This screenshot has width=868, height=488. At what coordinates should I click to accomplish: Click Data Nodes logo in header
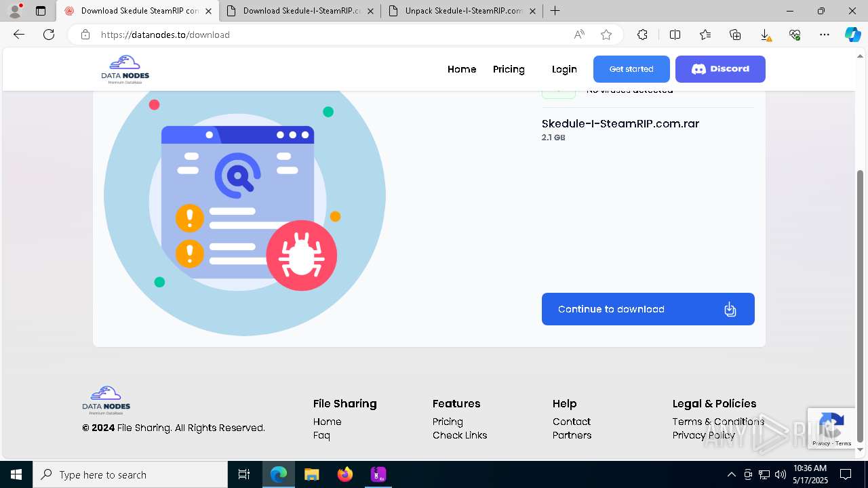click(125, 69)
